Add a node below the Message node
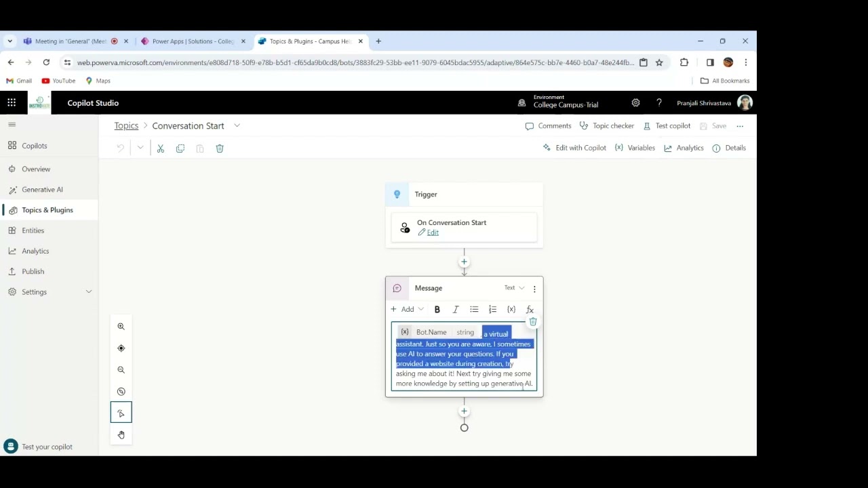This screenshot has width=868, height=488. [465, 411]
